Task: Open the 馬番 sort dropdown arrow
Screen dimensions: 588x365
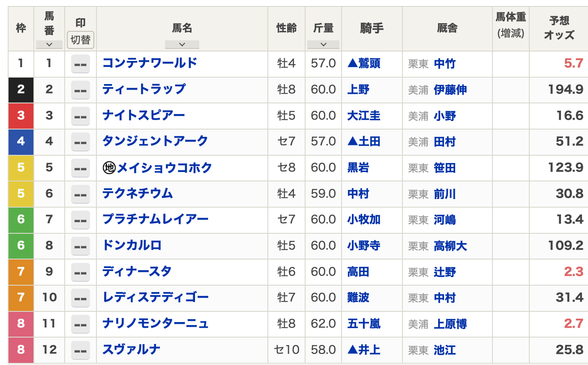Action: [x=49, y=44]
